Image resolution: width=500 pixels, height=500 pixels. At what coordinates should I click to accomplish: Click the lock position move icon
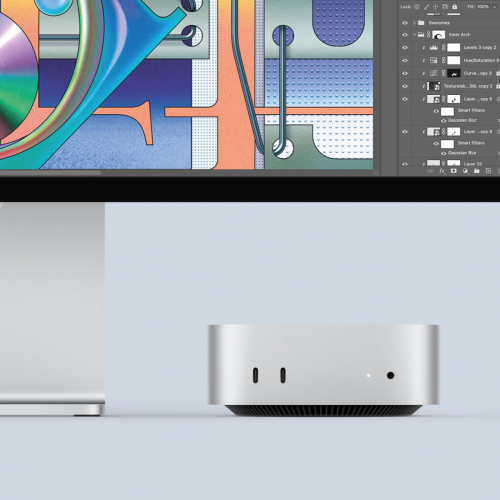(x=435, y=6)
